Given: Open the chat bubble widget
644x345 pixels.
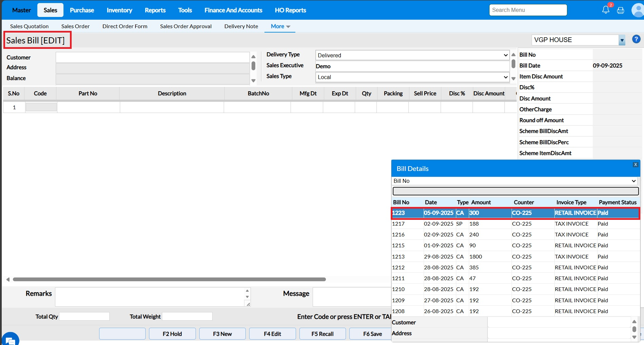Looking at the screenshot, I should pos(10,340).
